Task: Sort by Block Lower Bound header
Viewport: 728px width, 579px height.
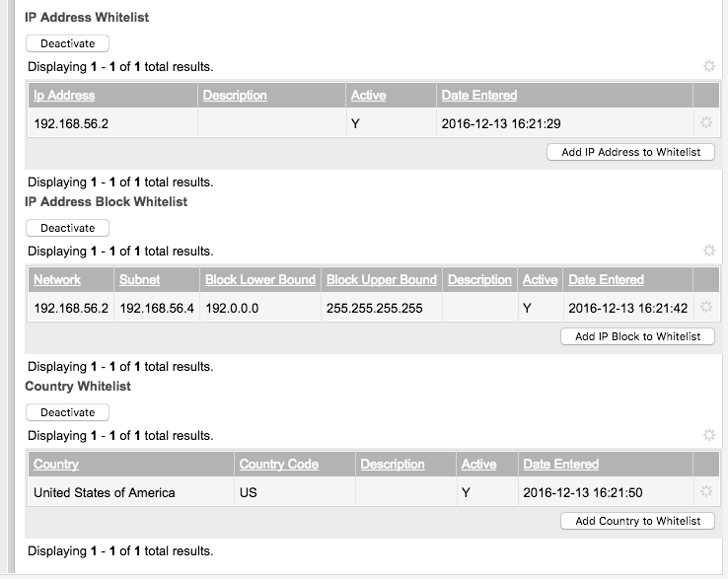Action: click(x=260, y=279)
